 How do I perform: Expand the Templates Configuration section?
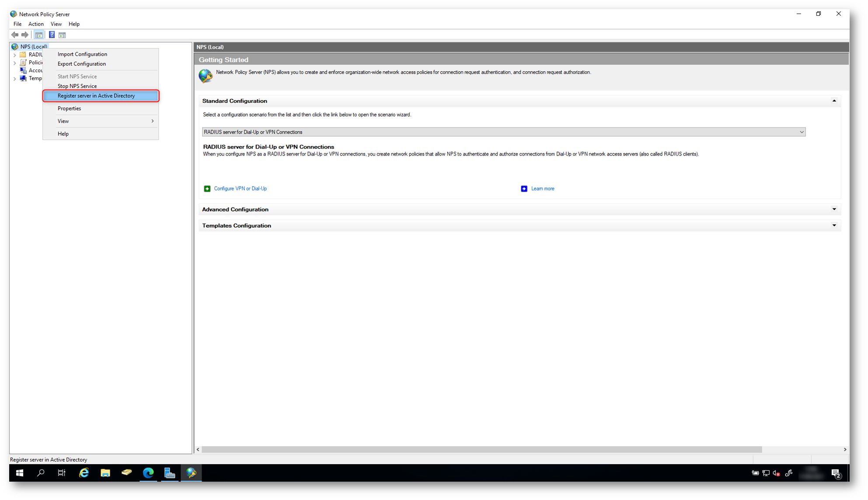834,226
